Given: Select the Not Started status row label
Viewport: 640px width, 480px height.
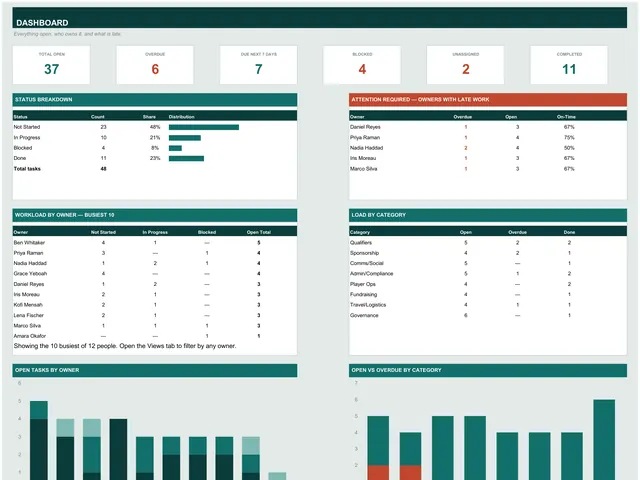Looking at the screenshot, I should point(27,127).
